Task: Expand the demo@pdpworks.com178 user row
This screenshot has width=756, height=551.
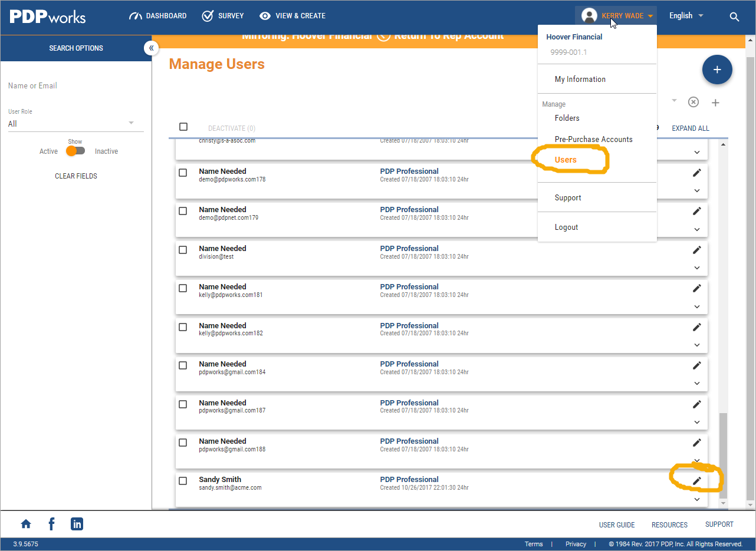Action: 697,190
